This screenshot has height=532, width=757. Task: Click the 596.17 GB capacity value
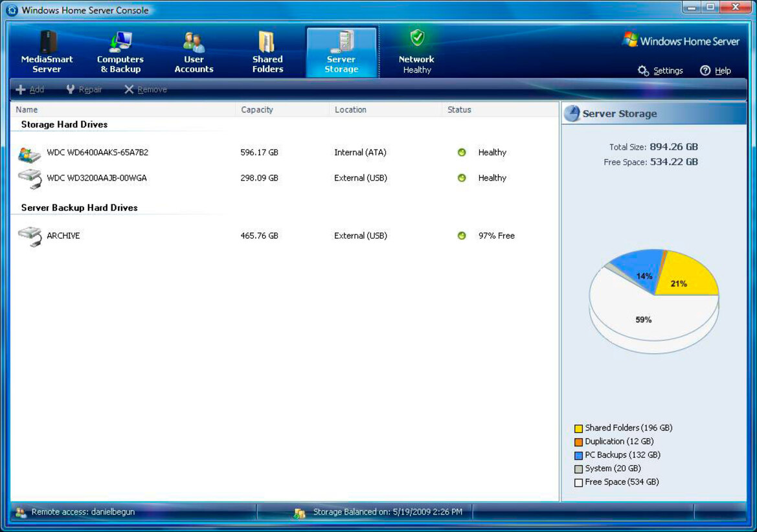(x=259, y=152)
